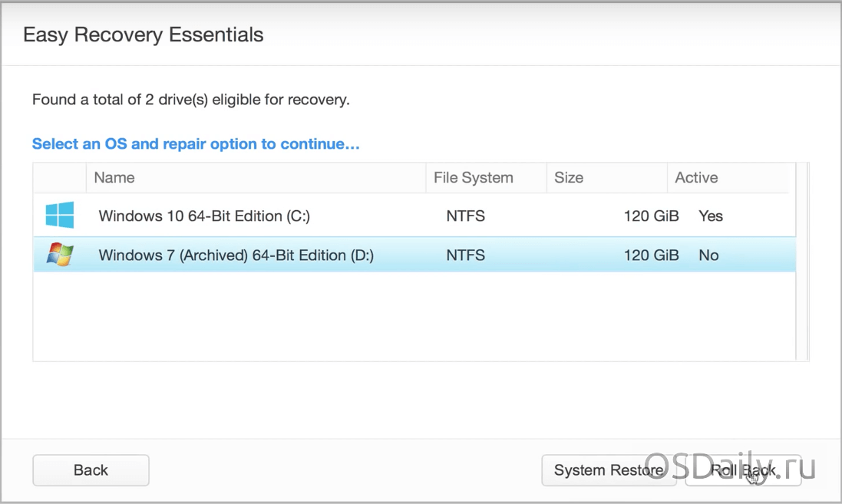The width and height of the screenshot is (842, 504).
Task: Select Windows 10 64-Bit Edition (C:) entry
Action: click(x=204, y=216)
